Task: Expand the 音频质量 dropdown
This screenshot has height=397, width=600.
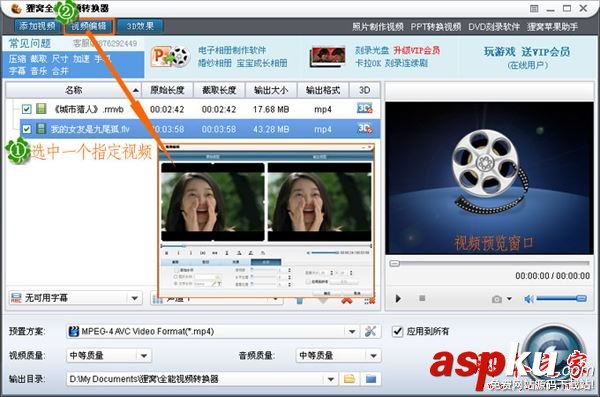Action: coord(373,356)
